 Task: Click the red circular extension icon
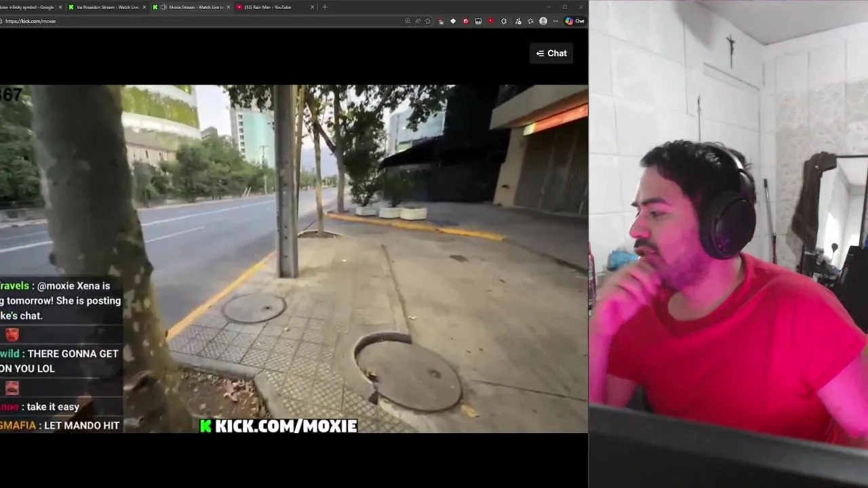click(466, 21)
